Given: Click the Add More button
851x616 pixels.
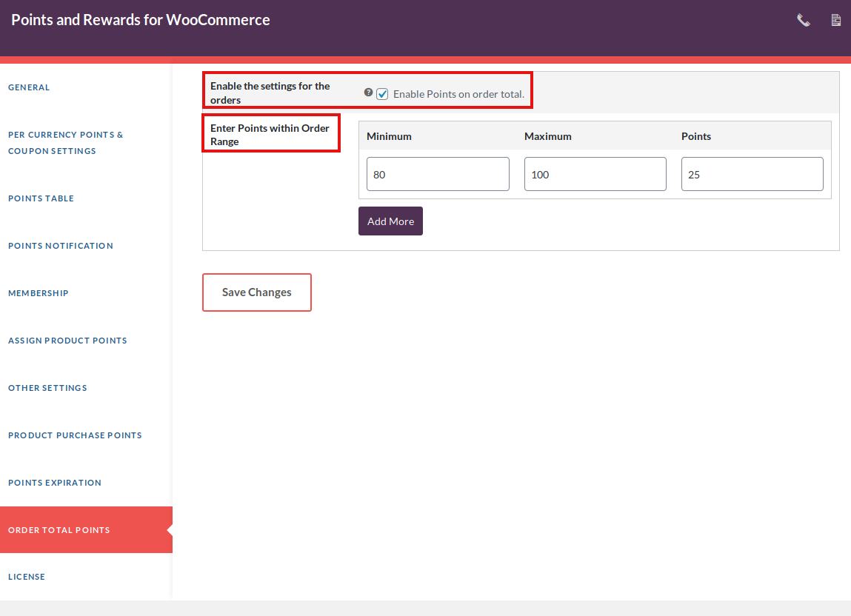Looking at the screenshot, I should tap(391, 221).
